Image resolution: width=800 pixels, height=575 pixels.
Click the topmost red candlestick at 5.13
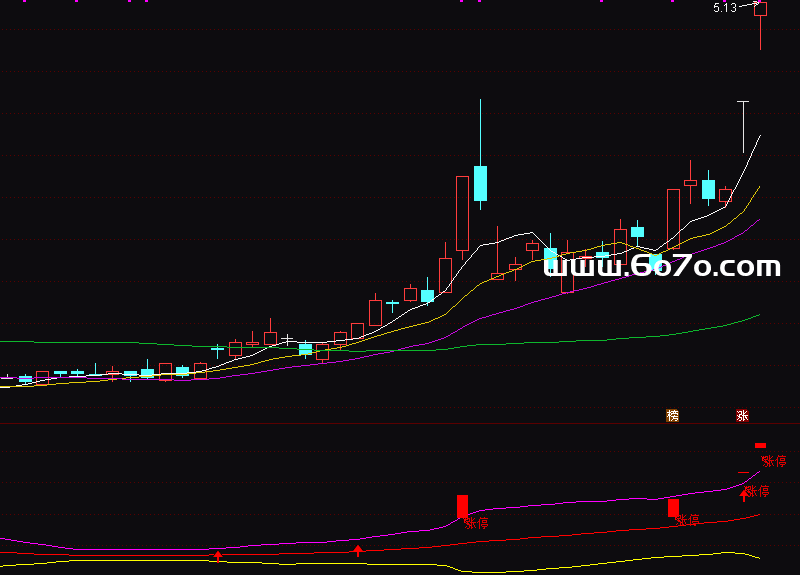(760, 10)
